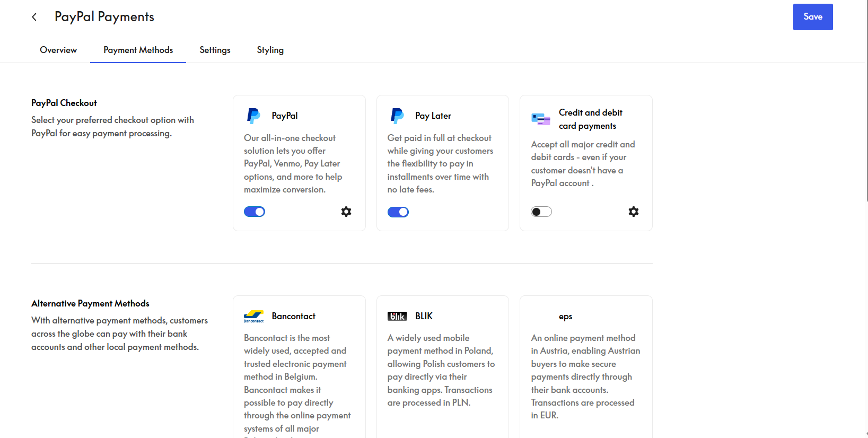Viewport: 868px width, 438px height.
Task: Go to the Styling tab
Action: pos(270,50)
